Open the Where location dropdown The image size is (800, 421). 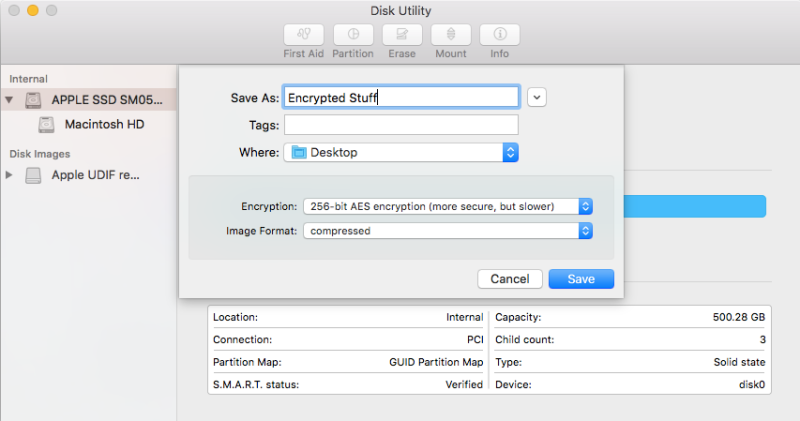point(510,153)
